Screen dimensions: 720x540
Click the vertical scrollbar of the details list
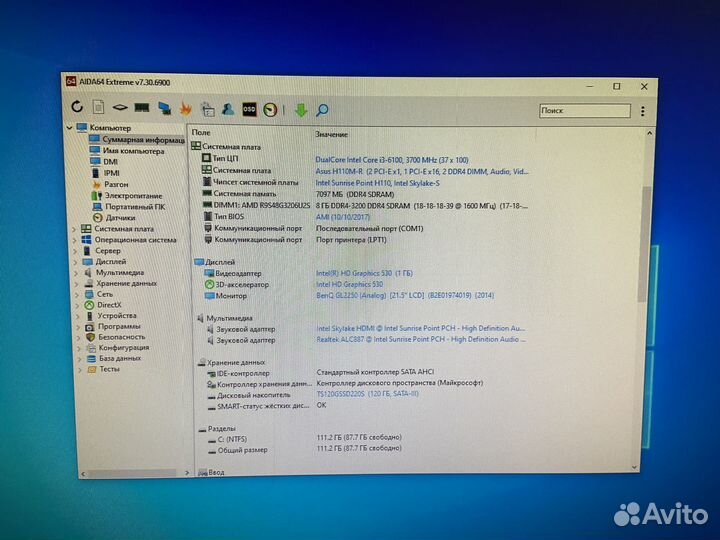pos(646,243)
